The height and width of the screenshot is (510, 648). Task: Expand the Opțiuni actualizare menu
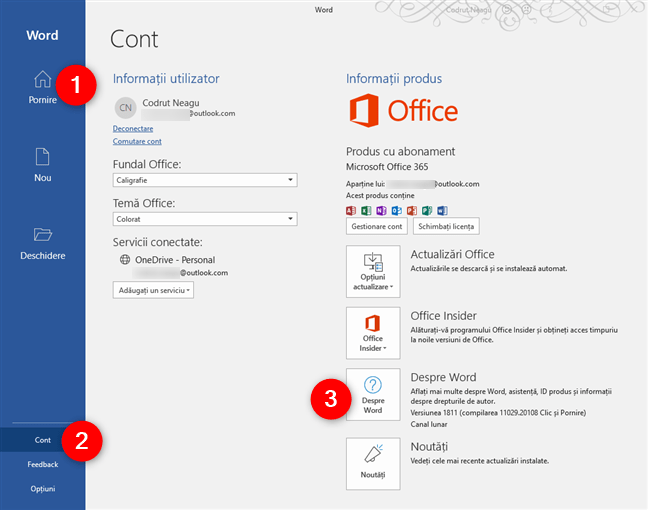point(373,271)
